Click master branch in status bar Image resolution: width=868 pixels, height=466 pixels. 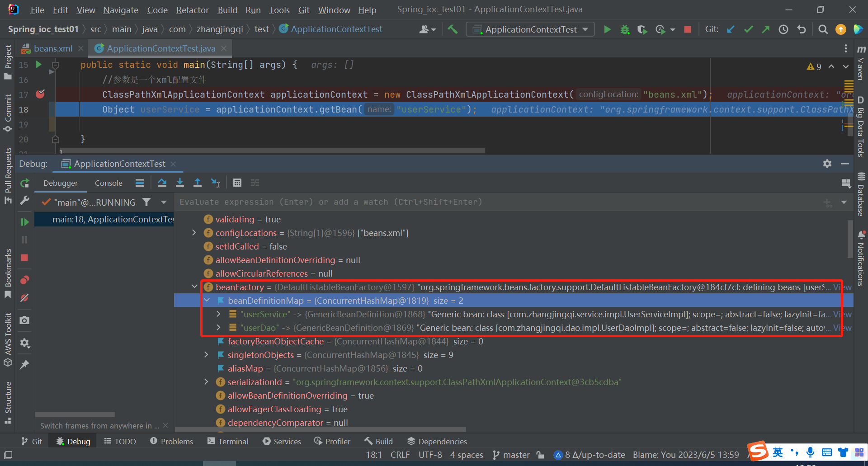coord(511,455)
